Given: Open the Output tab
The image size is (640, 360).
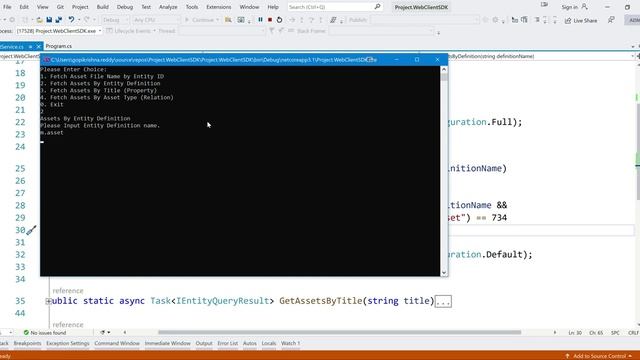Looking at the screenshot, I should 204,344.
